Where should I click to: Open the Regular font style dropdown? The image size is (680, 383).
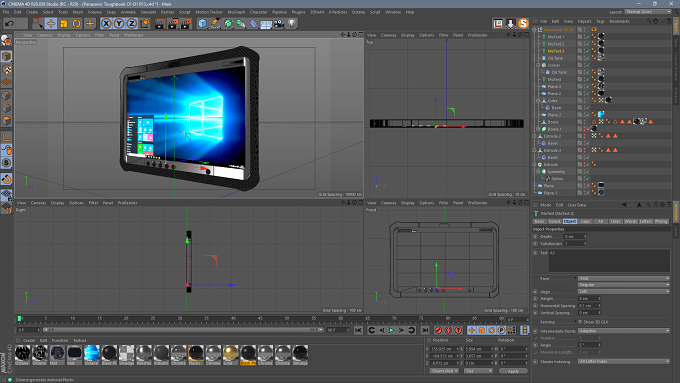click(624, 285)
